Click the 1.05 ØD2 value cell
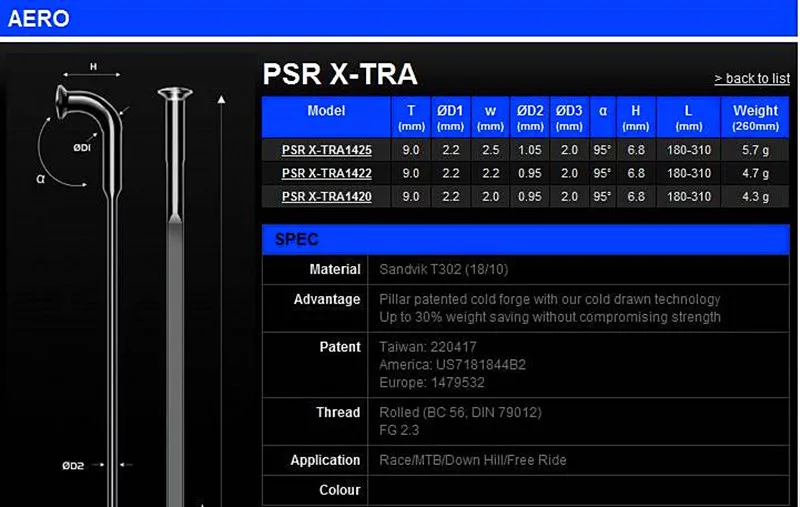 [x=530, y=150]
